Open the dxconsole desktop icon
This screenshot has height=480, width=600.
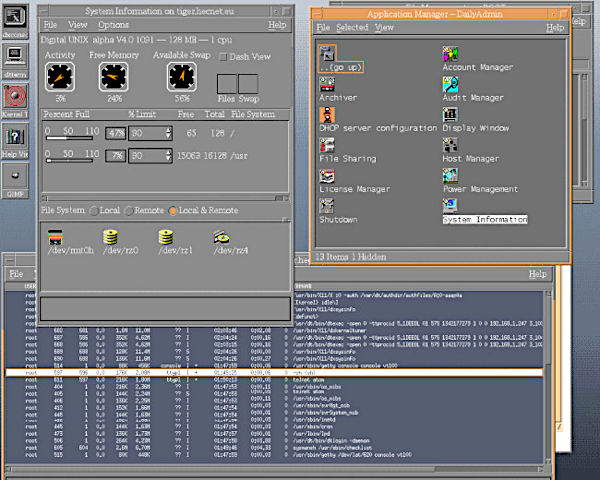coord(15,17)
